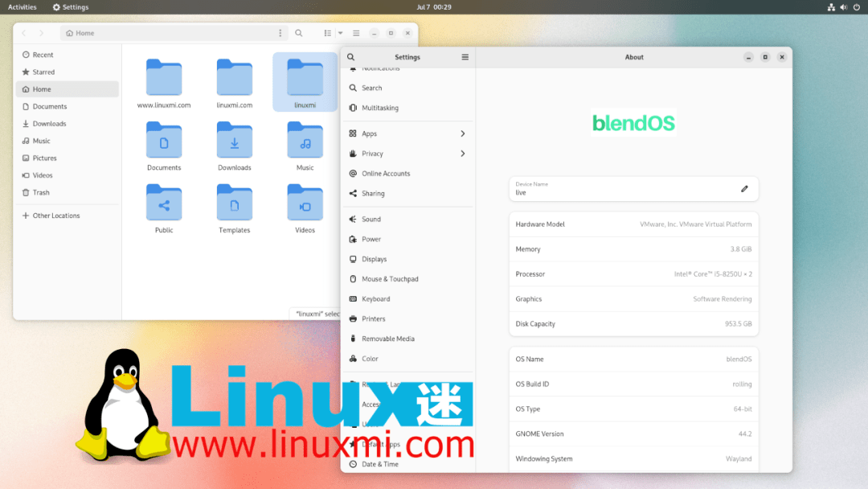
Task: Click the Online Accounts icon
Action: (x=354, y=173)
